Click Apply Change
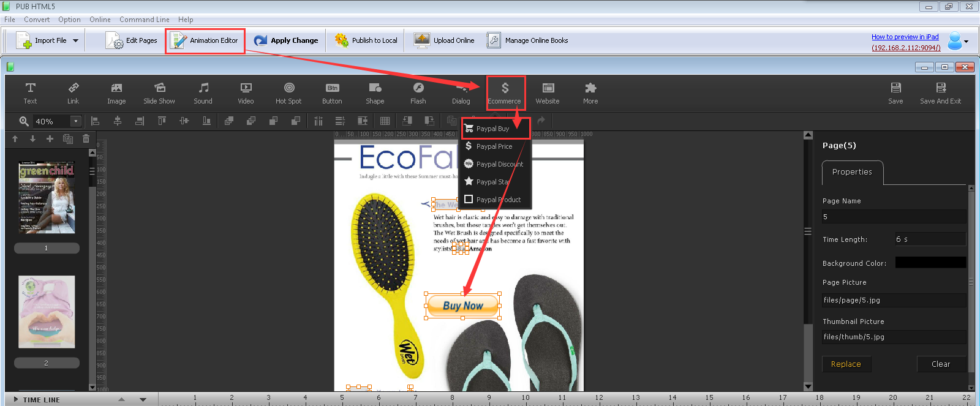980x406 pixels. pos(286,40)
